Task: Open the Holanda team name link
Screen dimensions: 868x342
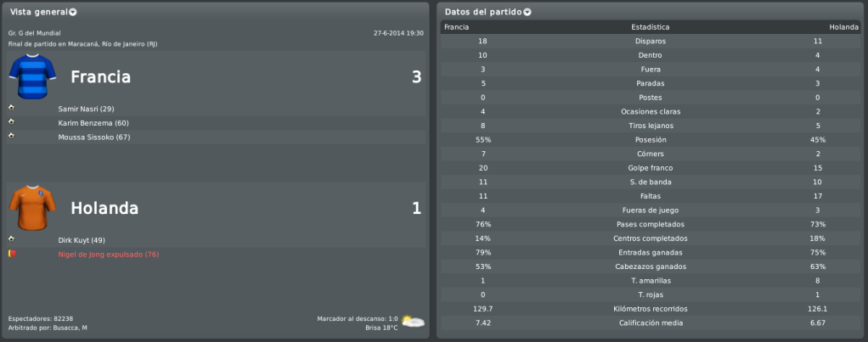Action: click(104, 208)
